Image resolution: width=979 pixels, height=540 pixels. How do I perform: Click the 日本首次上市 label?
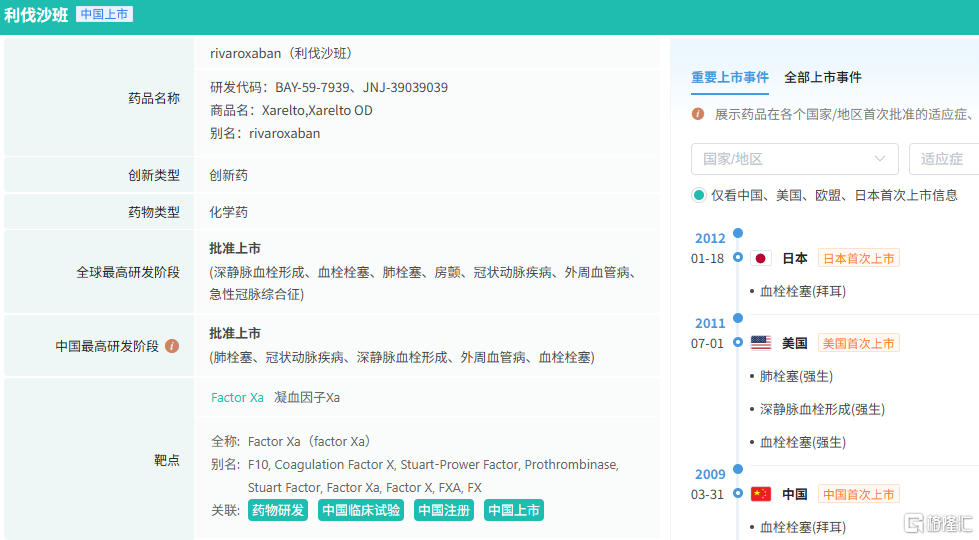click(x=858, y=258)
